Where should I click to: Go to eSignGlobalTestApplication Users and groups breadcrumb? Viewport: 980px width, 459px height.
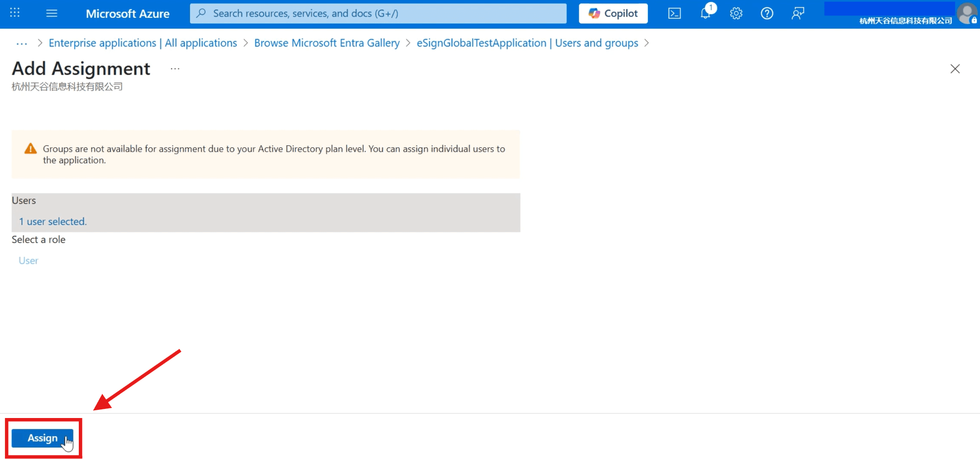pyautogui.click(x=527, y=43)
